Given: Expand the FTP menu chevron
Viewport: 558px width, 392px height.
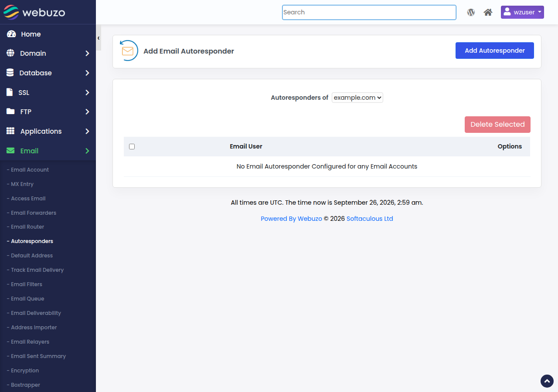Looking at the screenshot, I should (87, 112).
